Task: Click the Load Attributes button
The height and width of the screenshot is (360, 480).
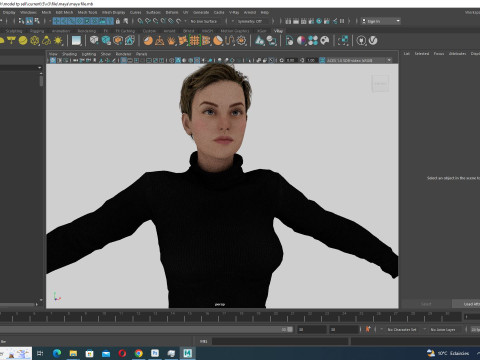Action: pos(467,304)
